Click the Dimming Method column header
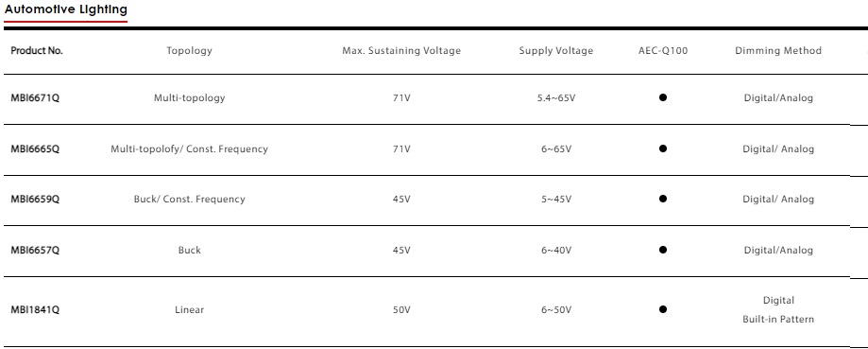Screen dimensions: 868x349 click(x=778, y=50)
